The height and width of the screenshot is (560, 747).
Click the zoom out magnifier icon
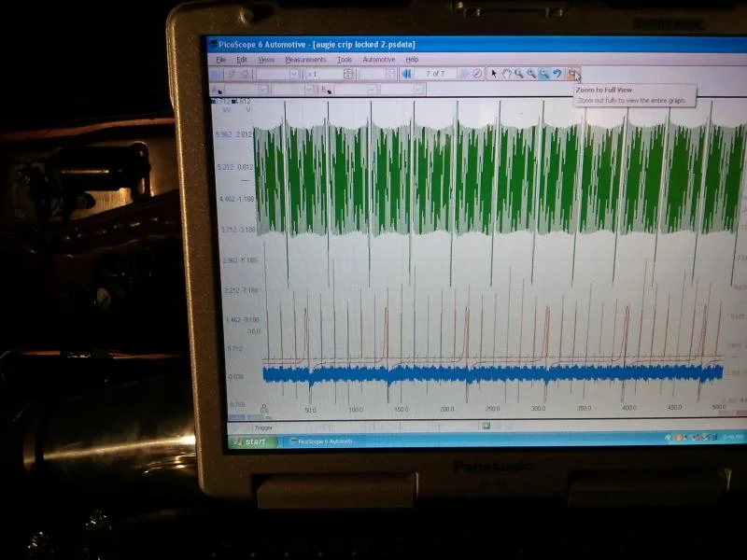[531, 74]
